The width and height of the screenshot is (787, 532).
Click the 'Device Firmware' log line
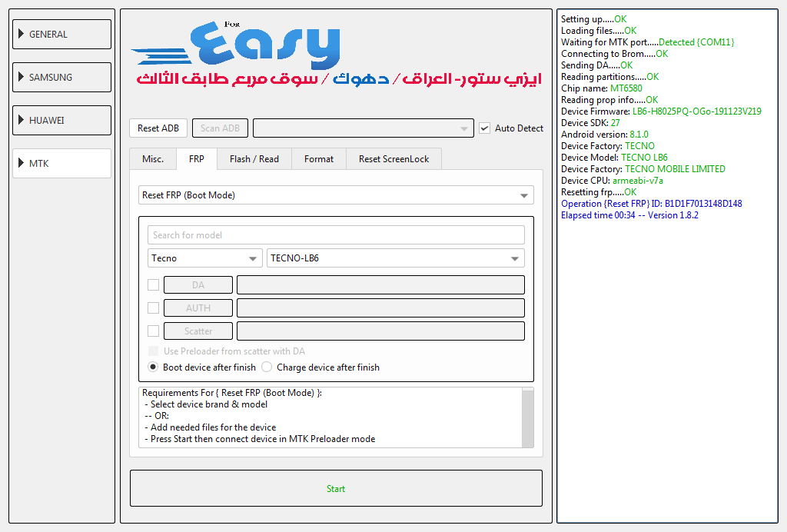tap(661, 111)
